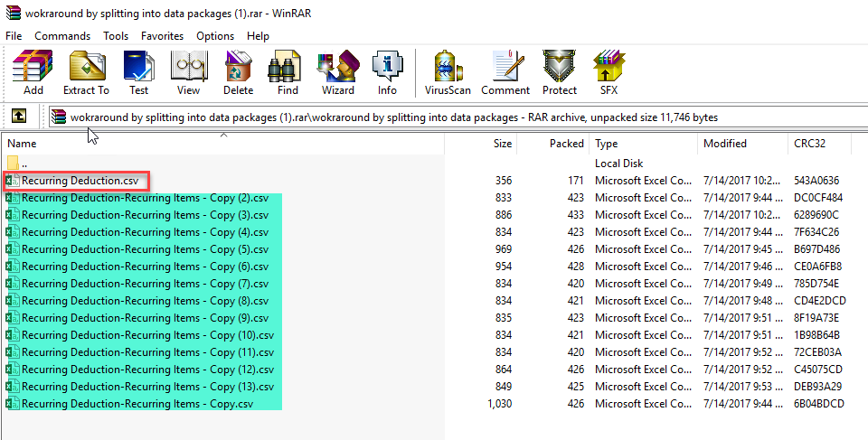Sort by the Name column header
The image size is (868, 440).
click(223, 144)
